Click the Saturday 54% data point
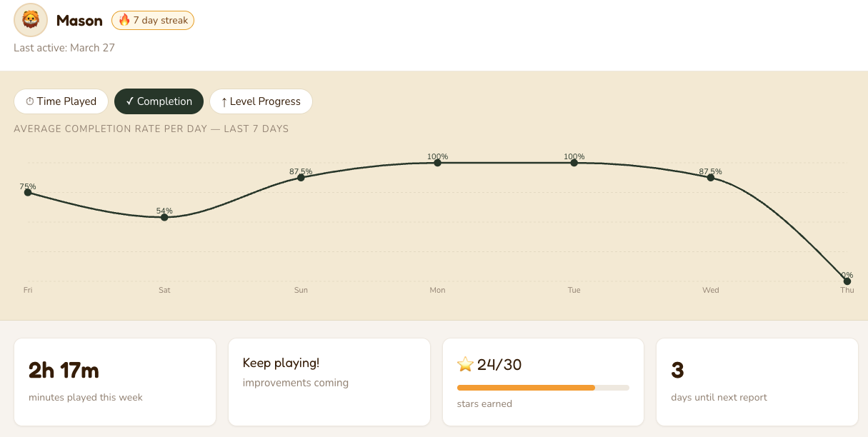The height and width of the screenshot is (437, 868). tap(164, 217)
